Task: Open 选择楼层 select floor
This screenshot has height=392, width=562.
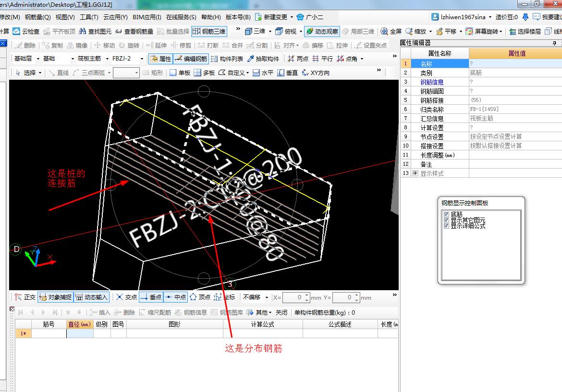Action: tap(525, 31)
